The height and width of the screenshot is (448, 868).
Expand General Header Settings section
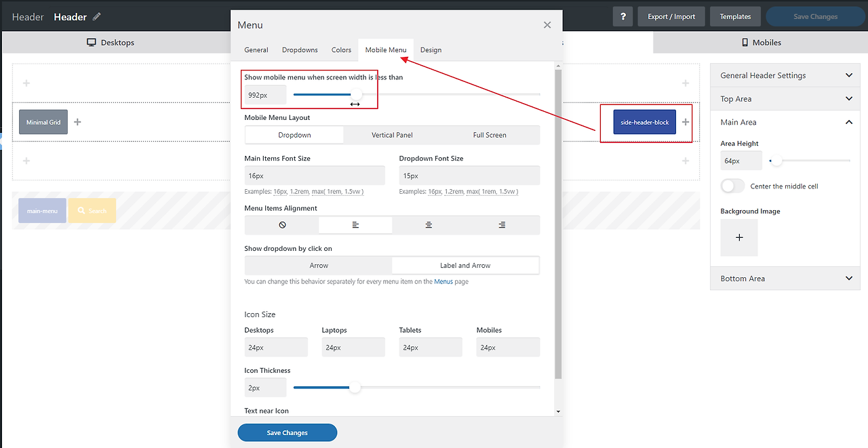coord(785,75)
